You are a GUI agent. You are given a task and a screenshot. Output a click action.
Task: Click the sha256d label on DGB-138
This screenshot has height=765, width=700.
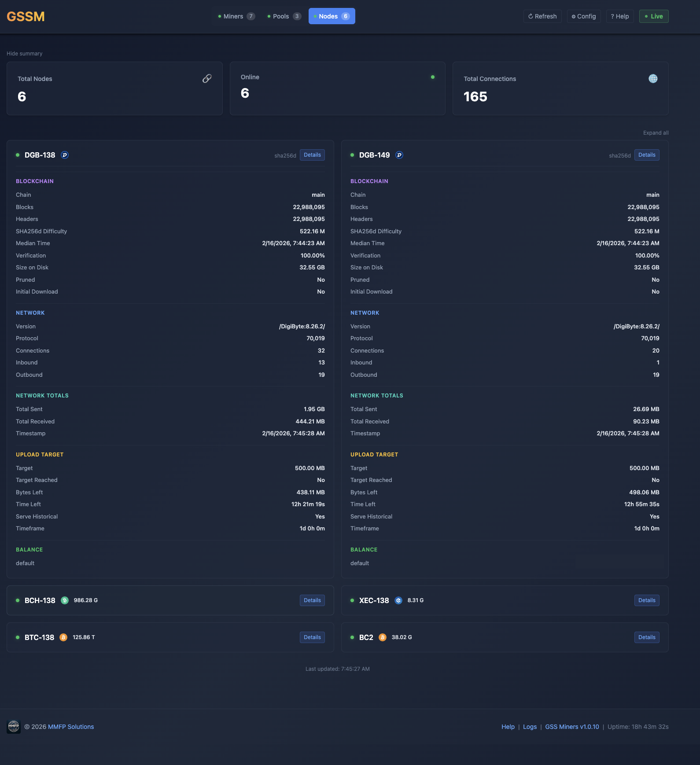tap(285, 156)
